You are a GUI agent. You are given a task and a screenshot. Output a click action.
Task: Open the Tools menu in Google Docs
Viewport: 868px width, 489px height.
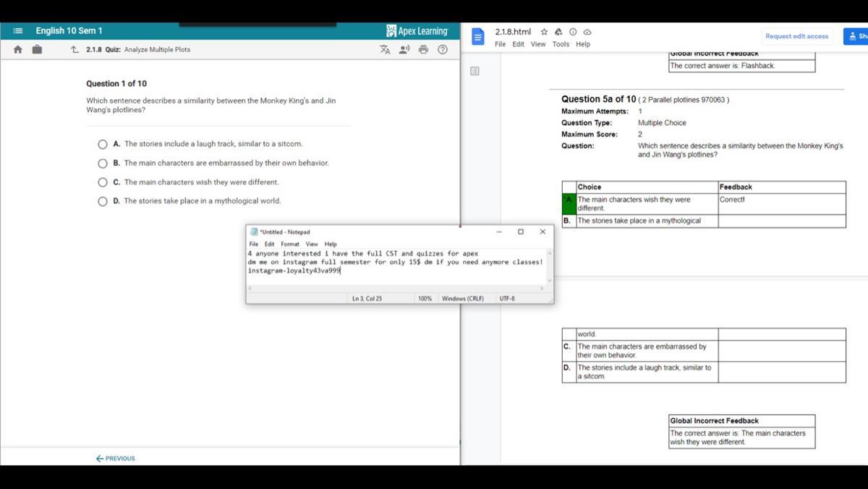point(561,44)
